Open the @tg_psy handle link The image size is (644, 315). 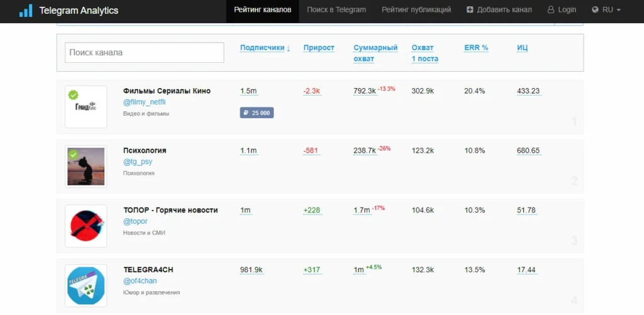[138, 162]
